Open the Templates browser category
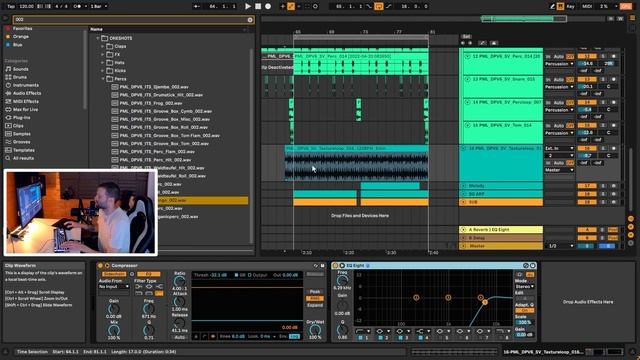 tap(24, 150)
